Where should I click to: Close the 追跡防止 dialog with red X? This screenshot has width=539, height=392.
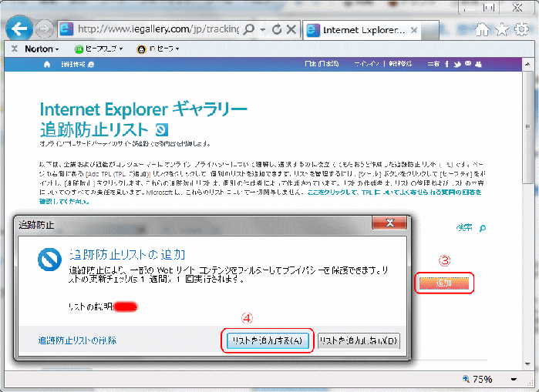389,223
